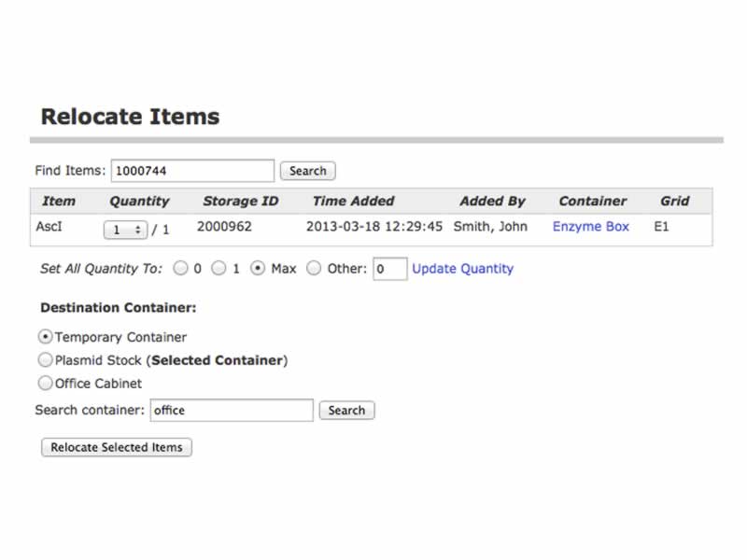Click the Update Quantity link
The image size is (747, 560).
(x=462, y=269)
